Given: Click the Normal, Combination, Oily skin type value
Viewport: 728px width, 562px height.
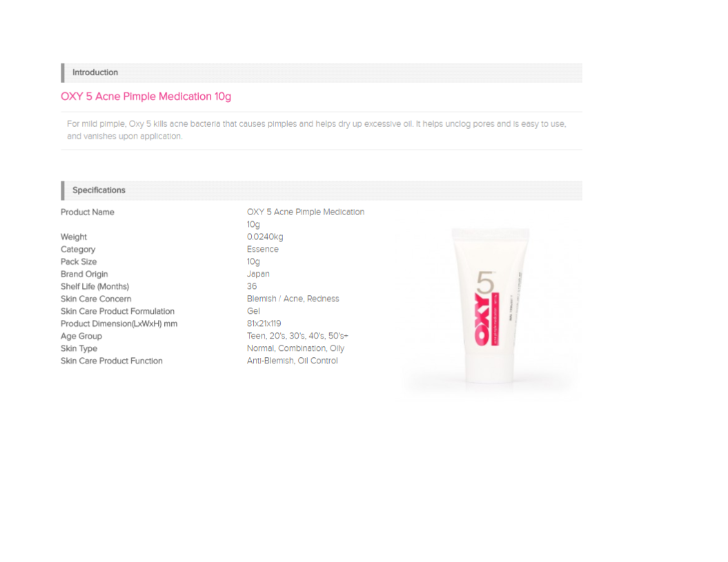Looking at the screenshot, I should tap(295, 349).
